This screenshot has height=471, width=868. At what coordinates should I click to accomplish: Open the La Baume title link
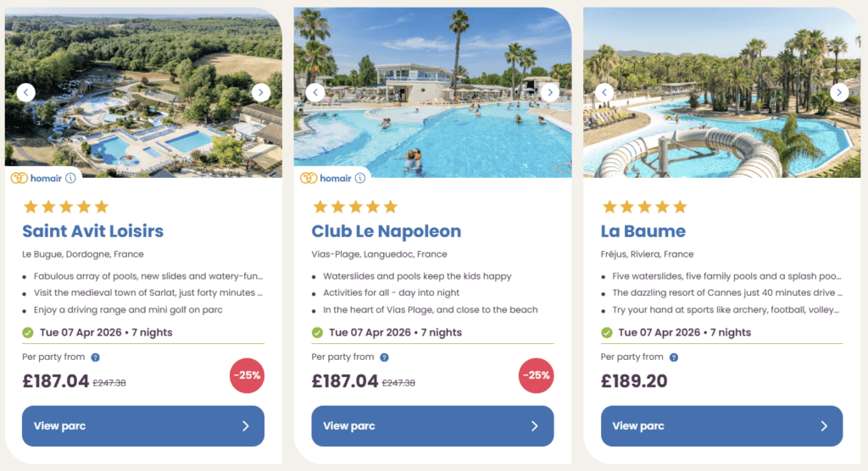tap(643, 231)
